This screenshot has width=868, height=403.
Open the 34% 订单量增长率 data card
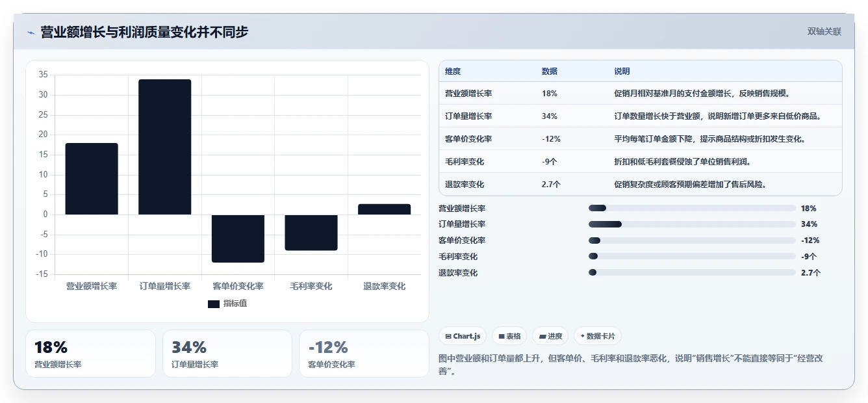pos(227,354)
